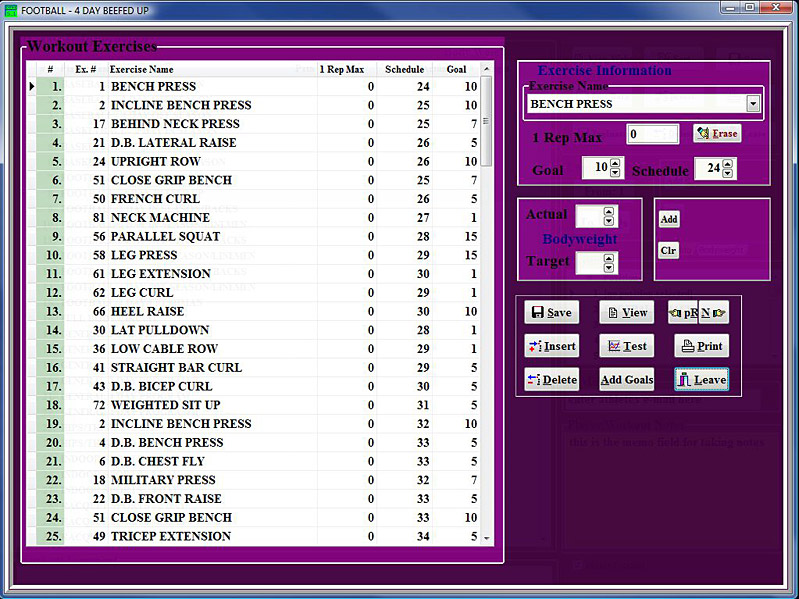Increase Actual bodyweight with up arrow

point(610,211)
